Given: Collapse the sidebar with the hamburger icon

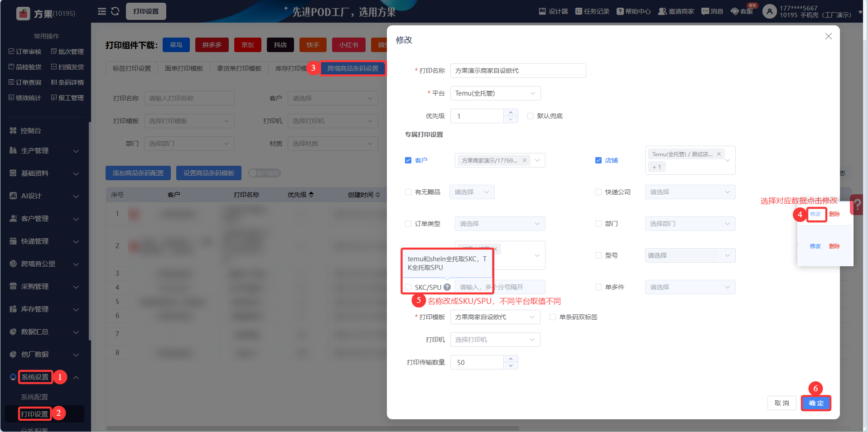Looking at the screenshot, I should tap(102, 11).
